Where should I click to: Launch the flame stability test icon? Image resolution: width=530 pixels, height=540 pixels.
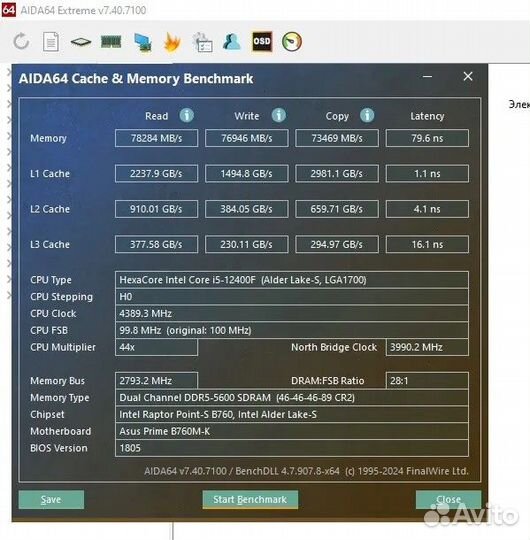click(x=172, y=42)
